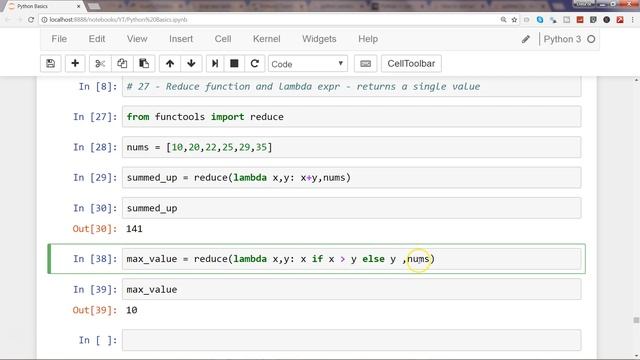Click the browser address bar URL
The image size is (640, 360).
(118, 20)
